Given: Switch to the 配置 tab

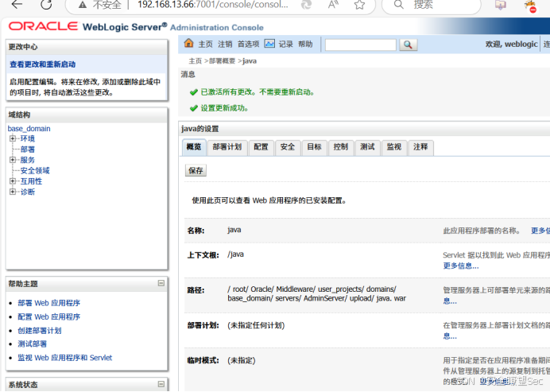Looking at the screenshot, I should pos(261,147).
